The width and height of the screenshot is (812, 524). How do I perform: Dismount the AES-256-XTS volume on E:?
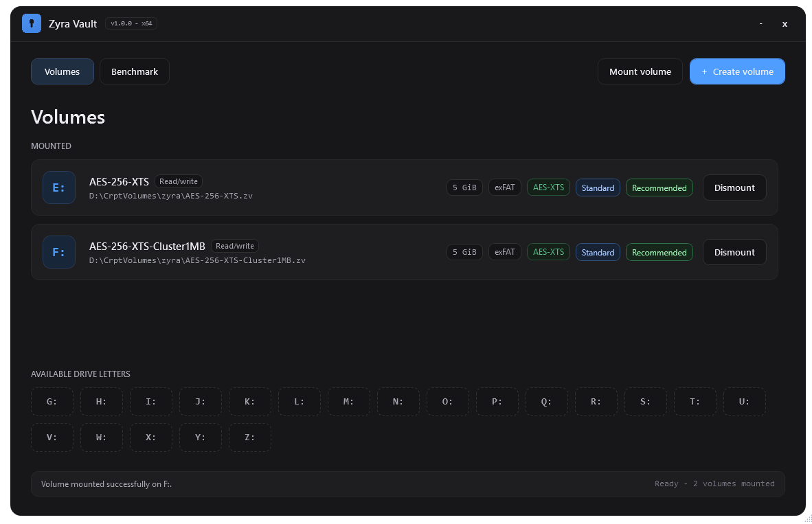click(734, 187)
